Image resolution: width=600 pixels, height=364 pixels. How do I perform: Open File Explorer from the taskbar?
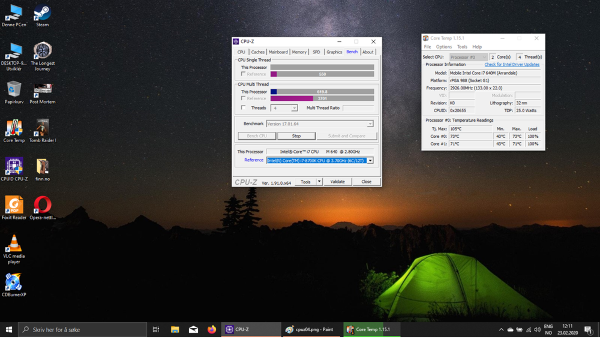tap(175, 329)
